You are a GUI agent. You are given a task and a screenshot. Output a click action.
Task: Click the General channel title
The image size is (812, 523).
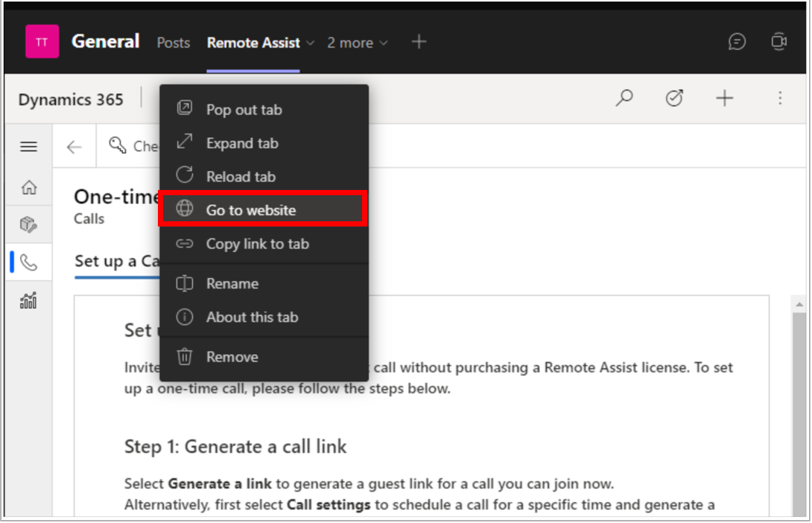tap(106, 42)
